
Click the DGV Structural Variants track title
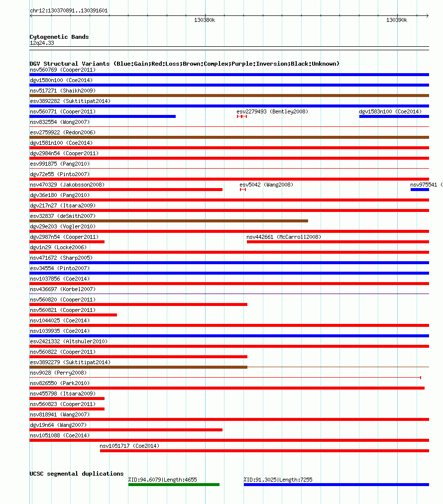185,64
